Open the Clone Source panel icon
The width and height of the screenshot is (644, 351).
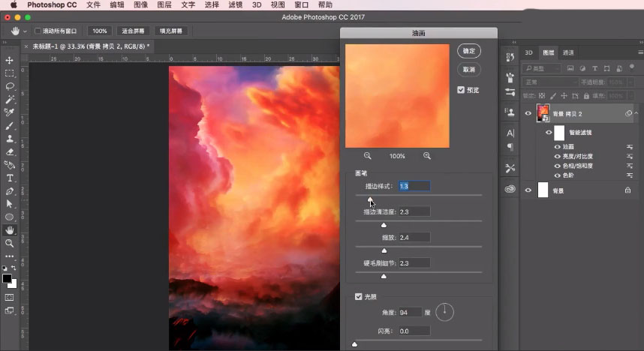coord(510,112)
